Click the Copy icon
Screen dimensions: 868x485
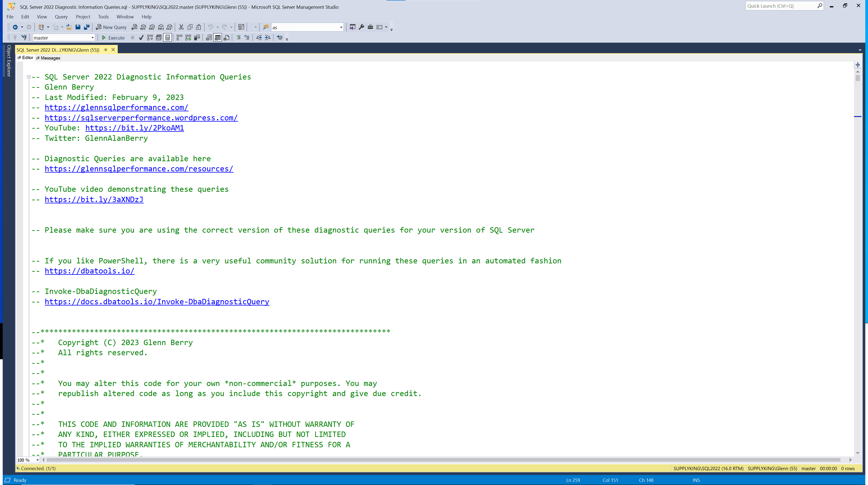(x=190, y=27)
